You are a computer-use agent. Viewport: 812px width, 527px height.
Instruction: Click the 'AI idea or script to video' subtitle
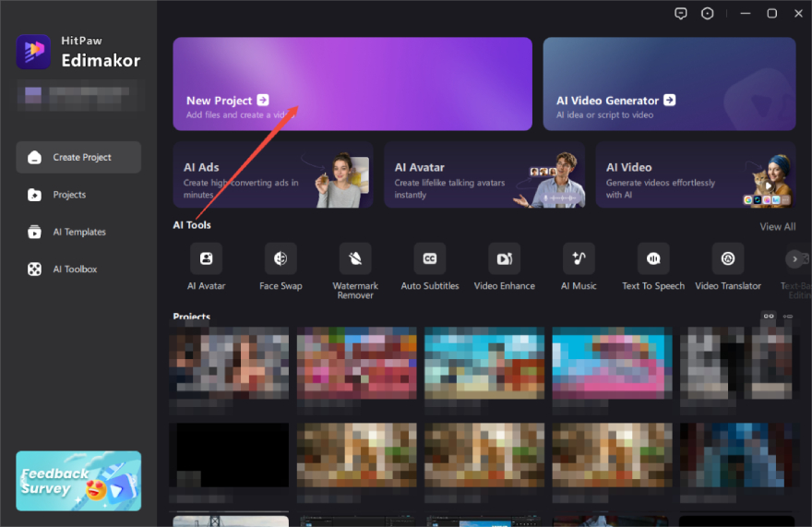click(x=605, y=115)
